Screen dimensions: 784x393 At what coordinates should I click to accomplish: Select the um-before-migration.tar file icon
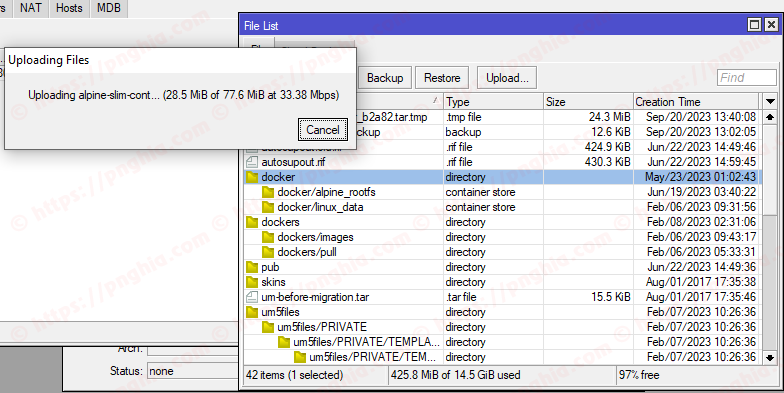click(x=252, y=297)
